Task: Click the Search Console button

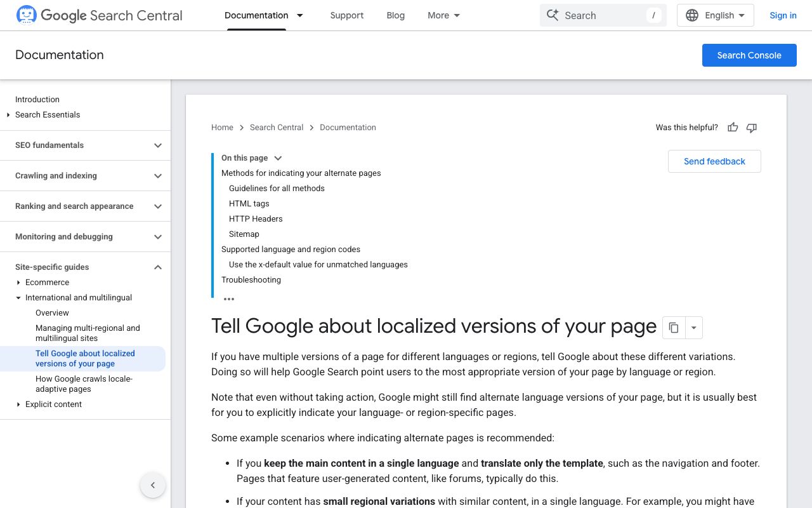Action: pos(749,55)
